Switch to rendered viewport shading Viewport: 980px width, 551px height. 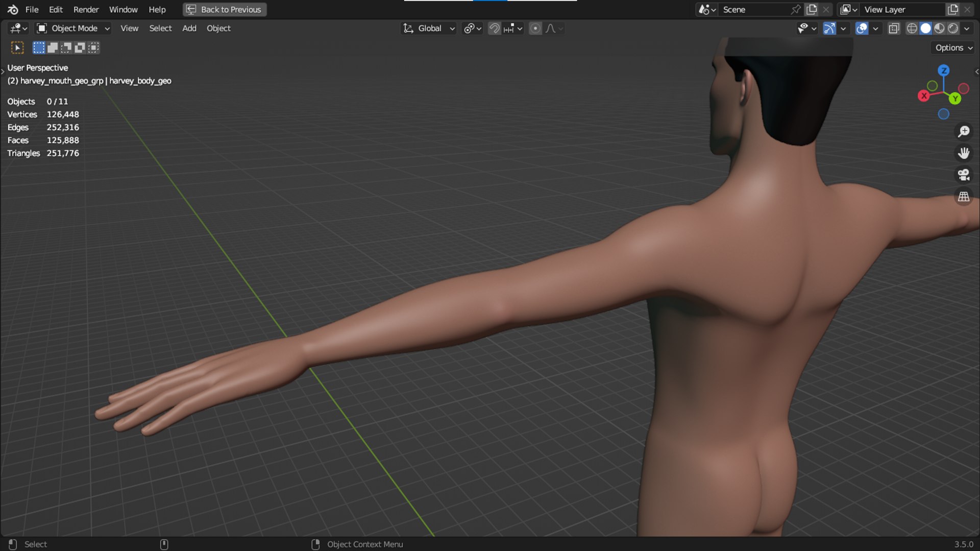point(953,28)
